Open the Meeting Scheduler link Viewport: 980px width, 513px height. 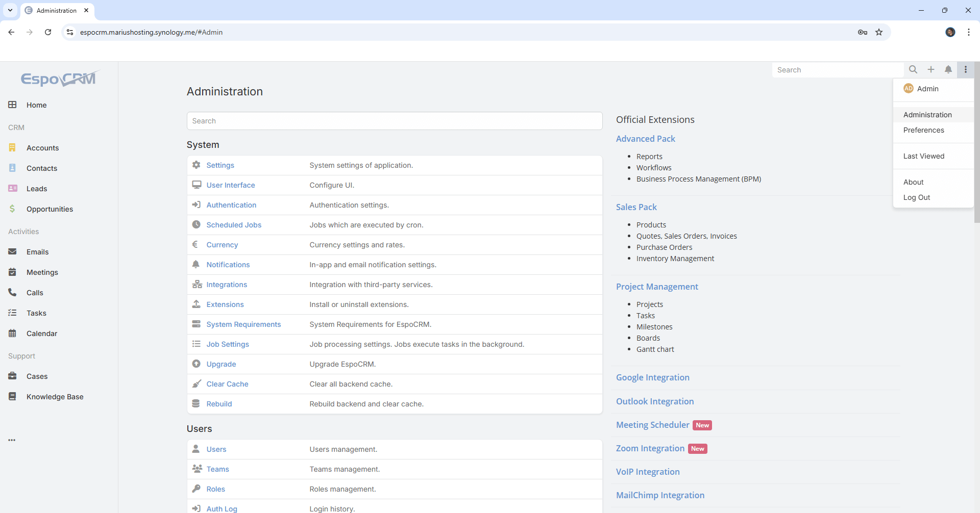(652, 425)
